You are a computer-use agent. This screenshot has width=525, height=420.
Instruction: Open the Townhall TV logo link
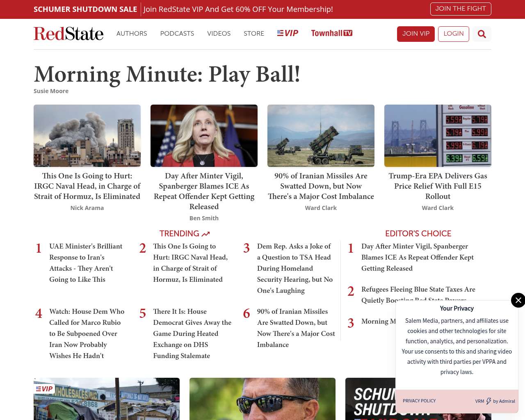tap(331, 33)
